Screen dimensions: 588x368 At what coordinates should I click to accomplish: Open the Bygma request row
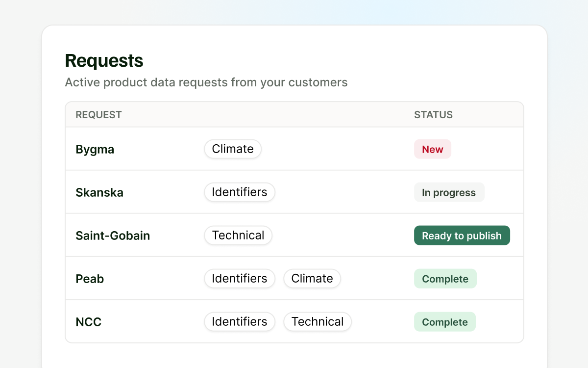(x=294, y=149)
